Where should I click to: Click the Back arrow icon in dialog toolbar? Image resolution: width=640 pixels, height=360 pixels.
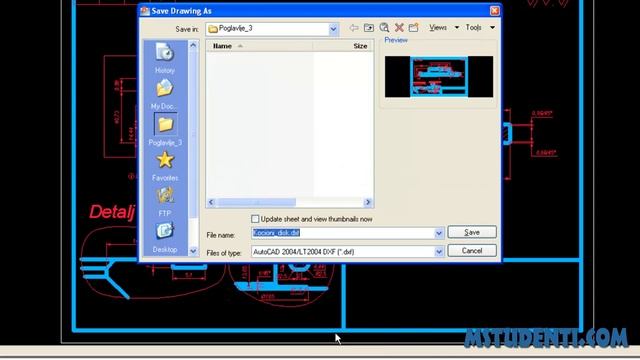click(x=353, y=28)
